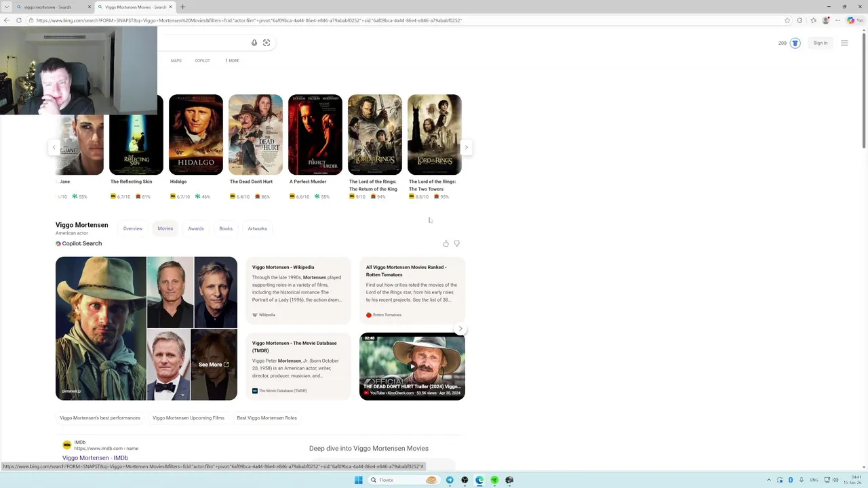Open the Overview tab
Screen dimensions: 868x488
[x=133, y=228]
